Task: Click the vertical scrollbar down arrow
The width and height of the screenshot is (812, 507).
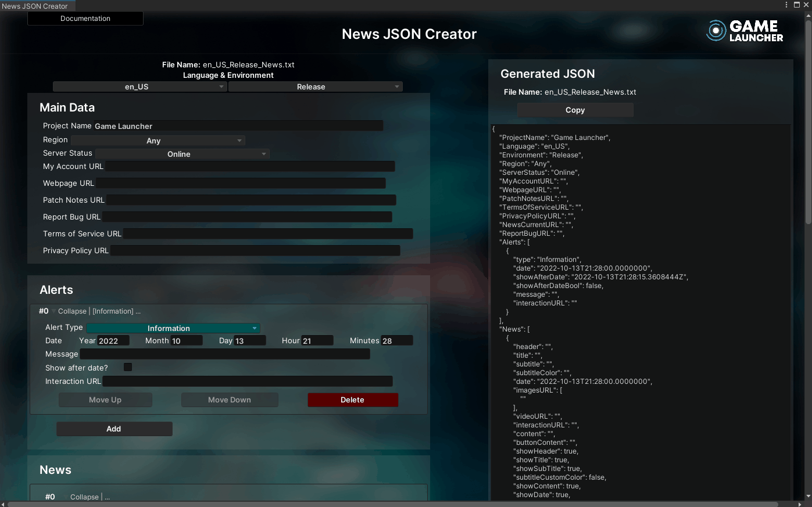Action: point(808,496)
